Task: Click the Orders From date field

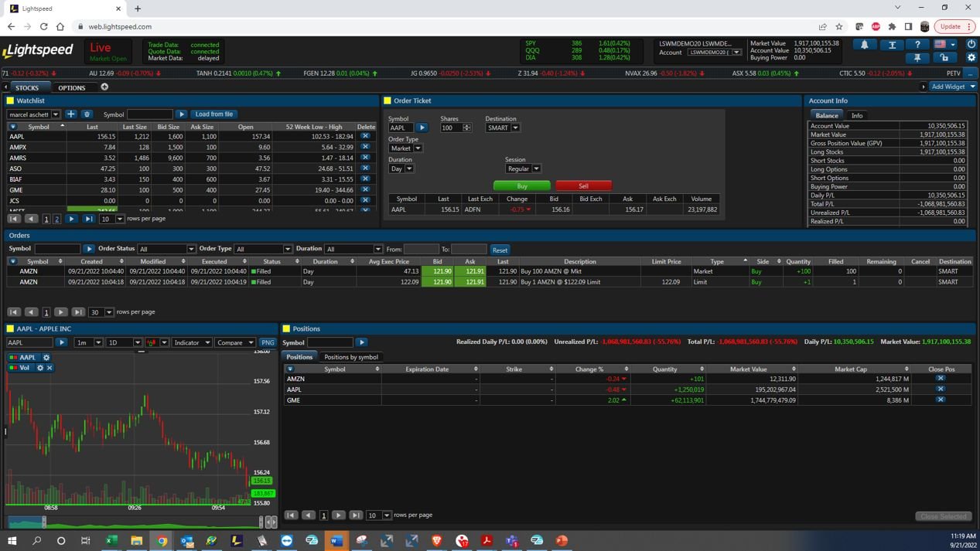Action: 422,249
